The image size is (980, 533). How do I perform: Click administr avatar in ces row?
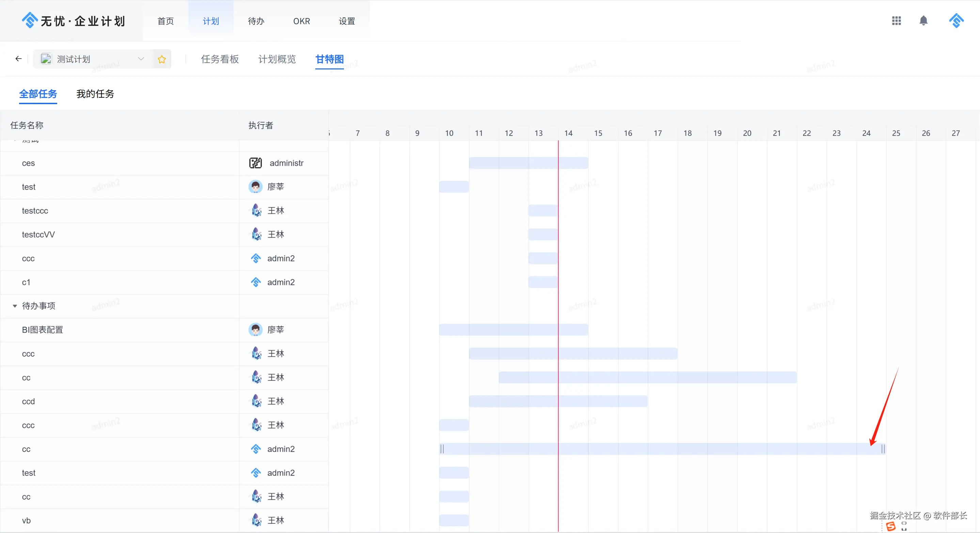pyautogui.click(x=255, y=163)
